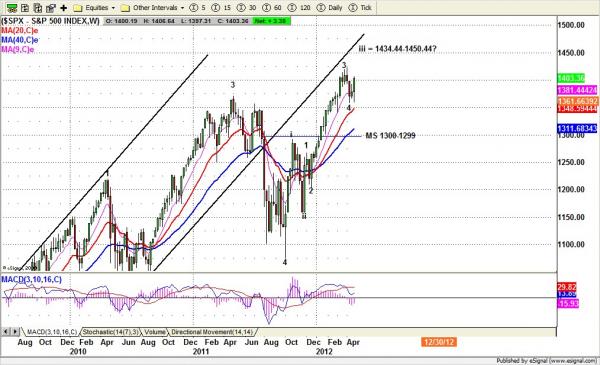Click the third toolbar page icon

[38, 8]
